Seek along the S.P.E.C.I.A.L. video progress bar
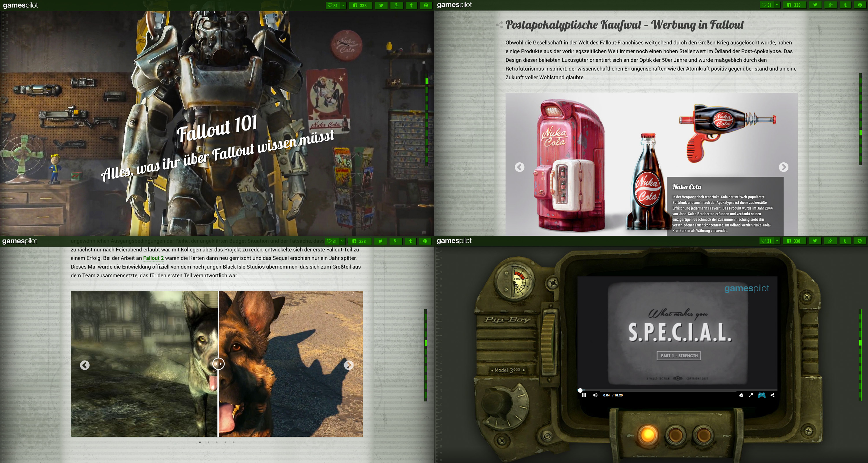 677,390
